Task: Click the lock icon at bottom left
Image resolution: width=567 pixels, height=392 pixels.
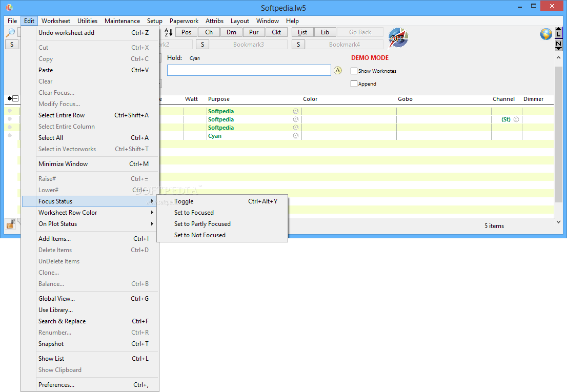Action: [x=10, y=224]
